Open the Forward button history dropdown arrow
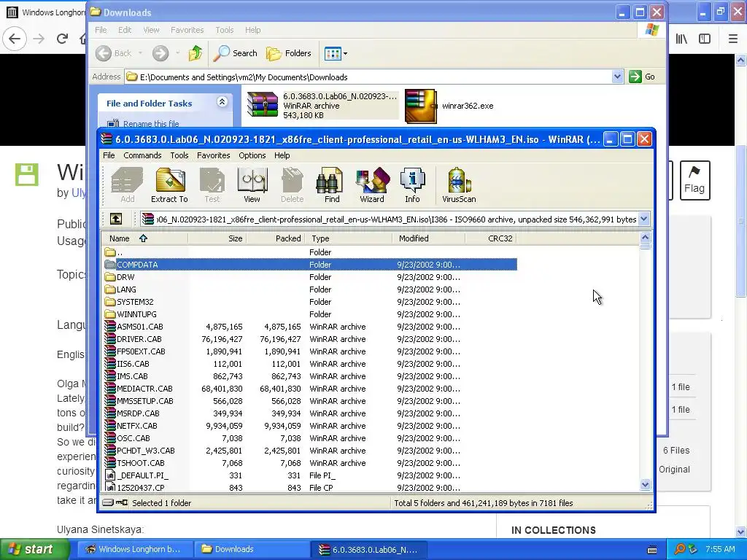Image resolution: width=747 pixels, height=560 pixels. tap(177, 53)
